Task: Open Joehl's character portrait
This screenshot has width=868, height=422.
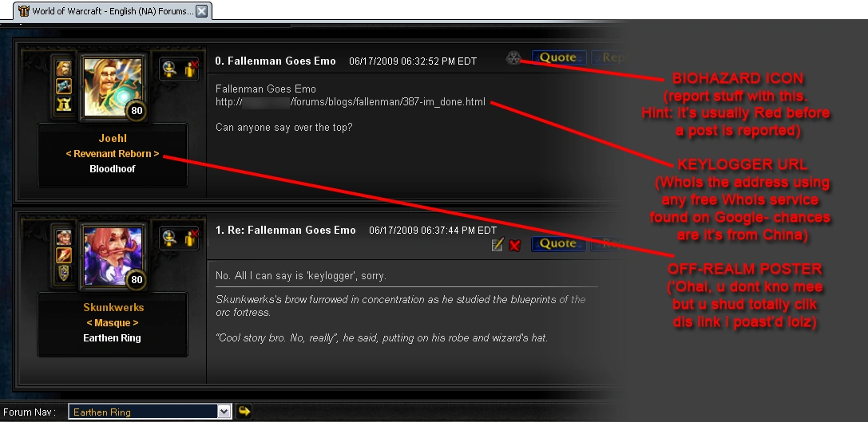Action: click(113, 88)
